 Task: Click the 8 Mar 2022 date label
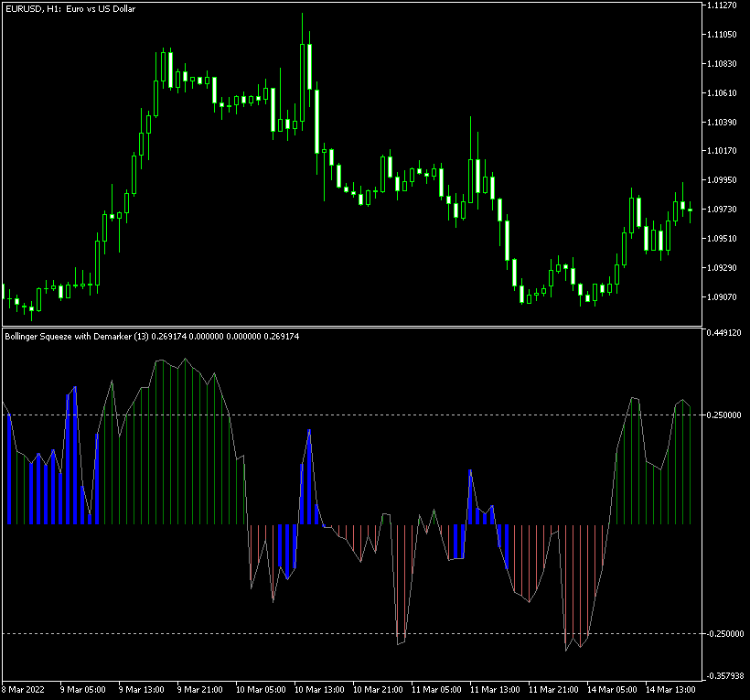click(x=24, y=689)
